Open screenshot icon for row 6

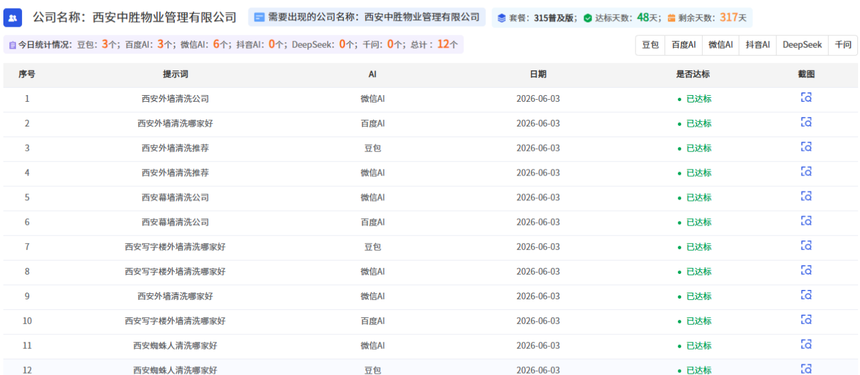tap(806, 221)
